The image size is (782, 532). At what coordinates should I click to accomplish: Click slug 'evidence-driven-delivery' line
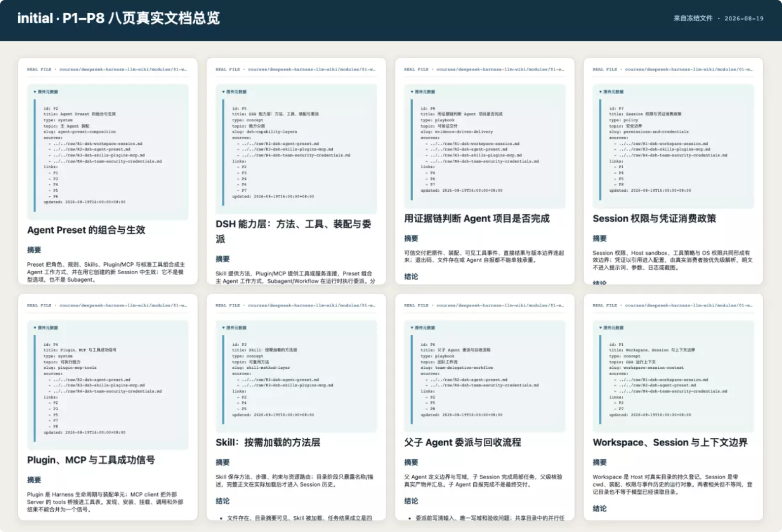coord(457,132)
